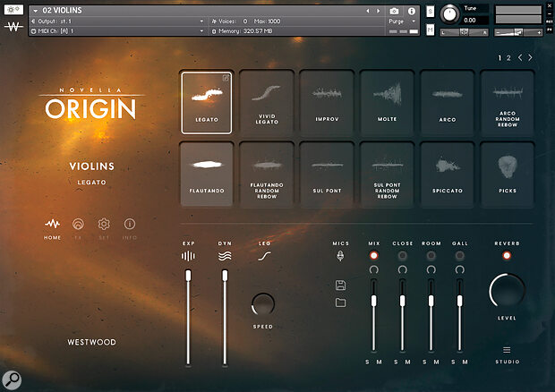Select previous instrument with left arrow
Image resolution: width=555 pixels, height=392 pixels.
(368, 11)
